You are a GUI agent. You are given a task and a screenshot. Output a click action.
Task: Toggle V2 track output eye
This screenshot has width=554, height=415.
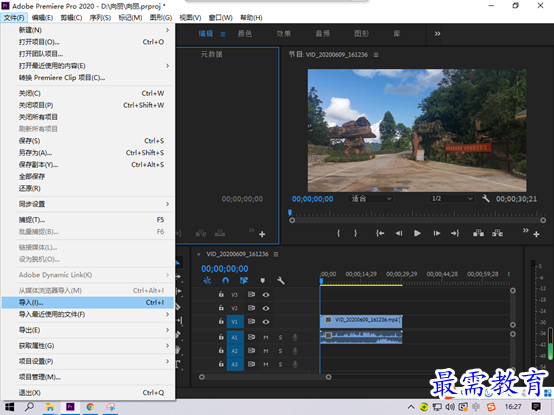click(266, 308)
